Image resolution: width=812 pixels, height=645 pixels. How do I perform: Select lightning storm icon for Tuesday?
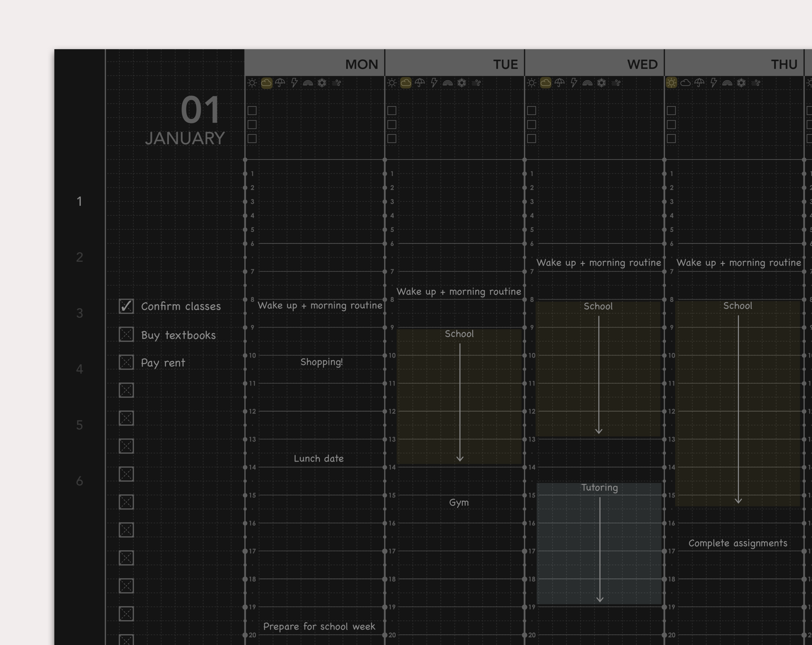[434, 83]
